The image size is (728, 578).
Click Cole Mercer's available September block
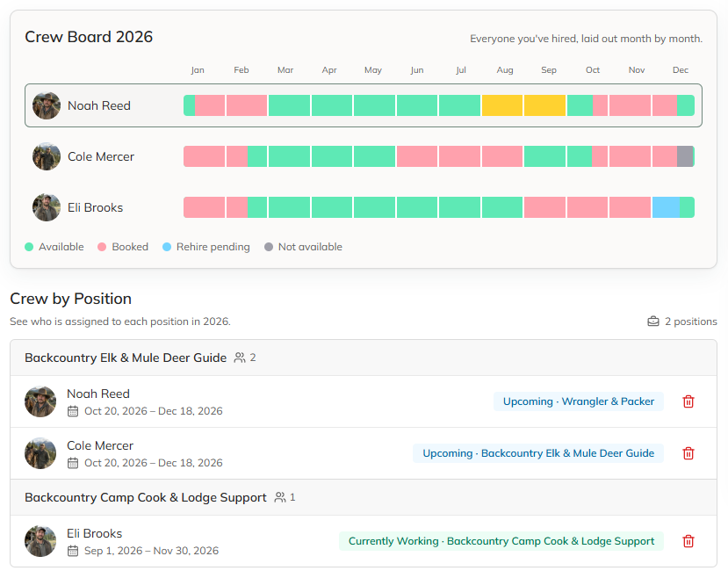pos(544,156)
